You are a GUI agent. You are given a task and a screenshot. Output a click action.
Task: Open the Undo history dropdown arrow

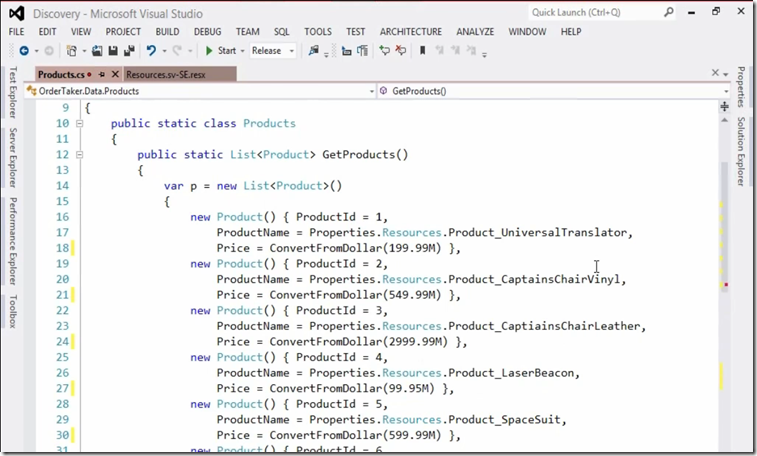click(164, 51)
